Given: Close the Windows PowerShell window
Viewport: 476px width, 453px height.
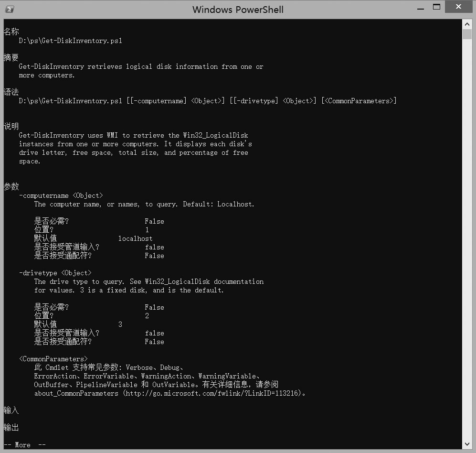Looking at the screenshot, I should click(458, 7).
